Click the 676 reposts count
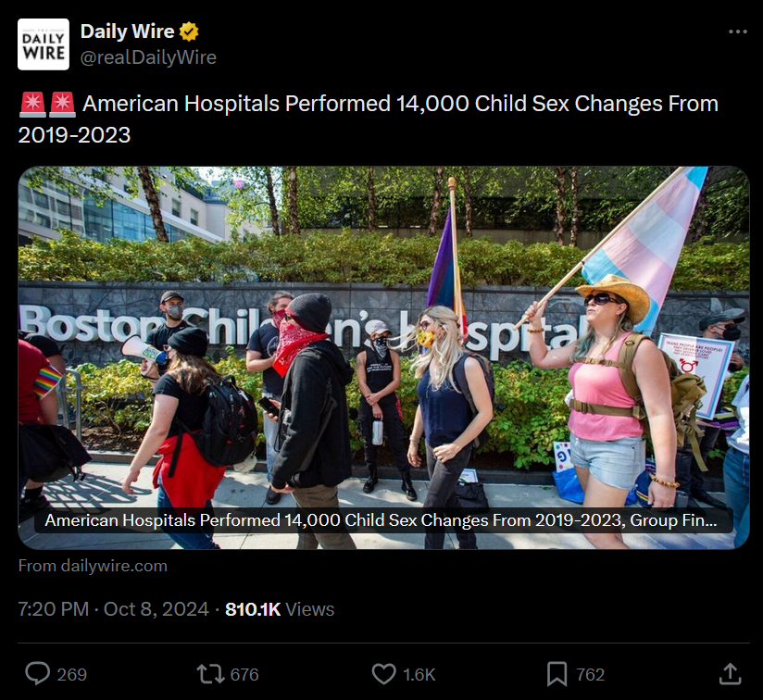This screenshot has width=763, height=700. click(x=244, y=675)
